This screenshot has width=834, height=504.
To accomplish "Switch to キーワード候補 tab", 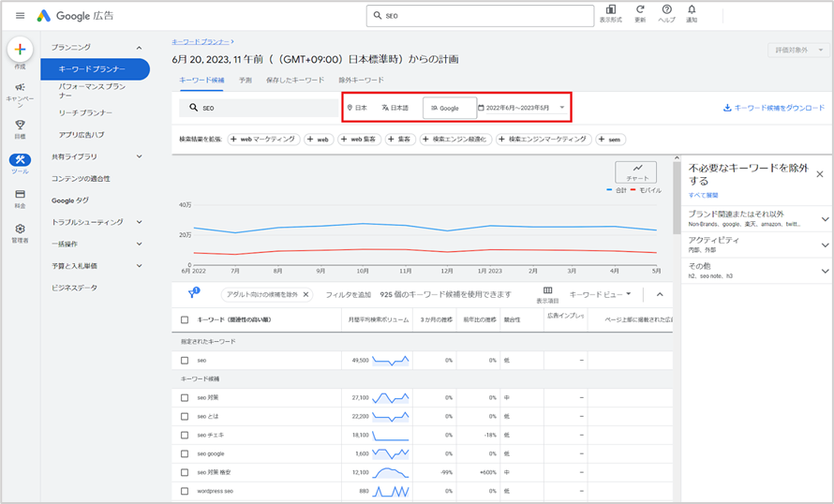I will pyautogui.click(x=201, y=81).
